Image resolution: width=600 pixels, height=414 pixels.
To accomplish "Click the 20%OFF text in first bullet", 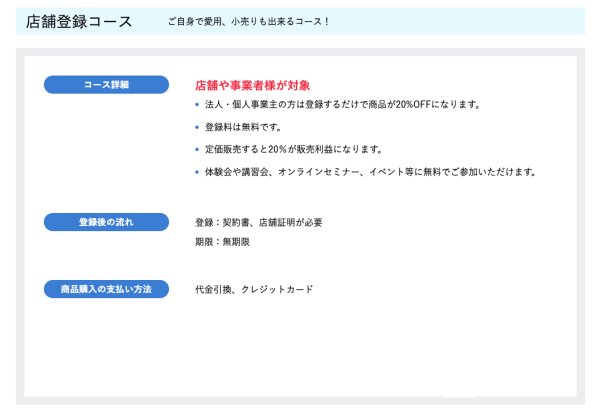I will pos(411,105).
